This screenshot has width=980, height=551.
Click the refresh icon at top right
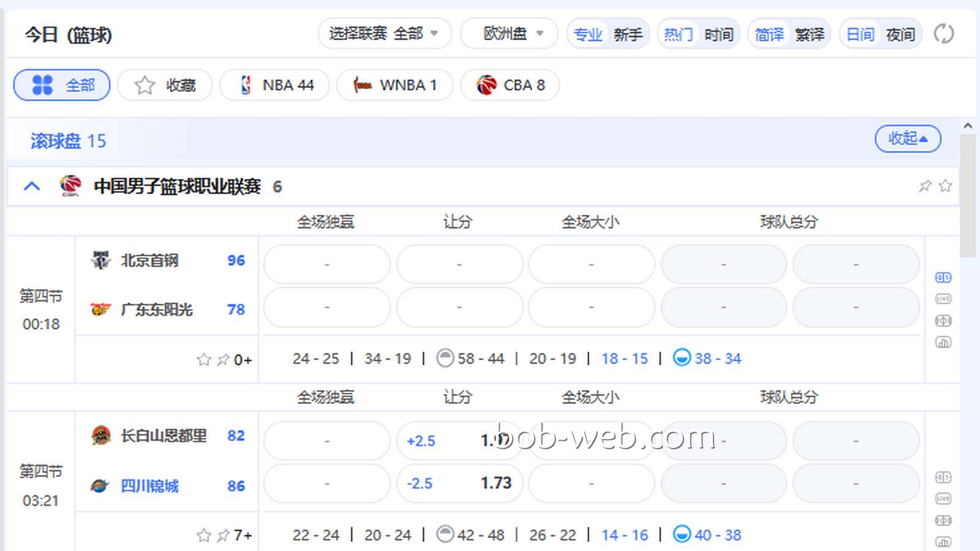943,34
